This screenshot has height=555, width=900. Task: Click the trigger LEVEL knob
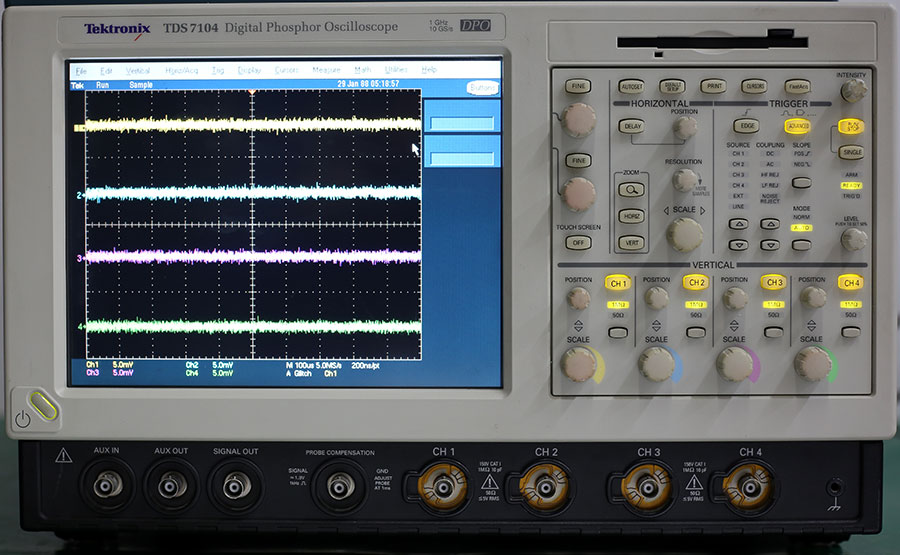853,239
